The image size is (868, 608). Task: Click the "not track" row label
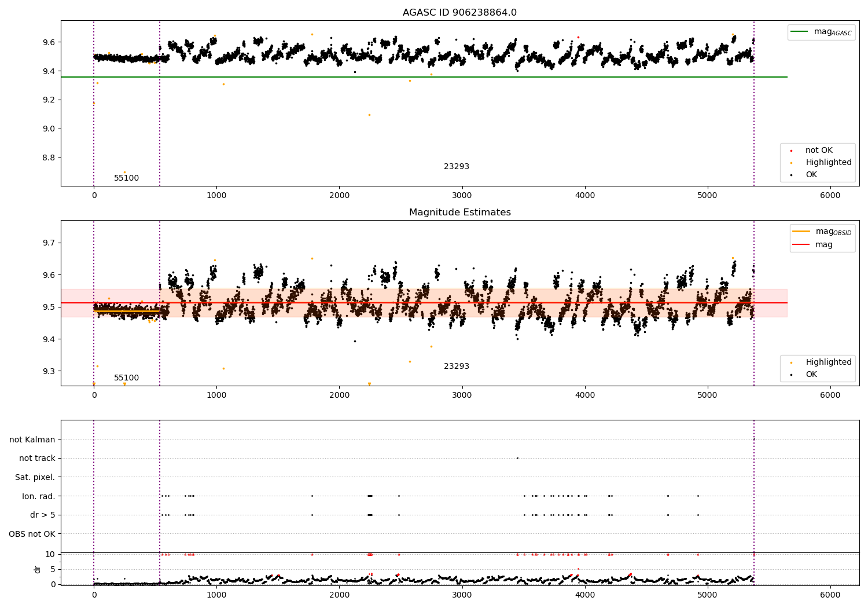point(37,459)
